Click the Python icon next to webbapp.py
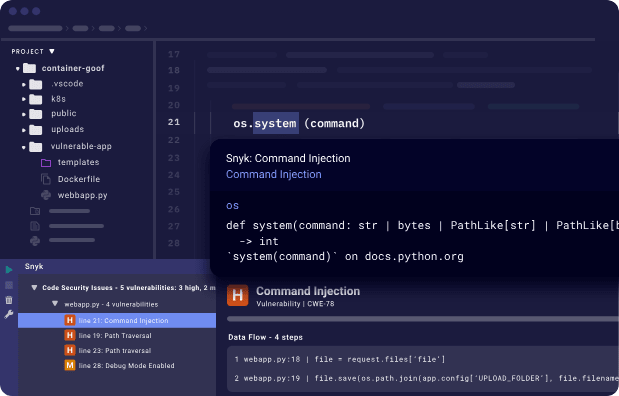The height and width of the screenshot is (396, 619). [x=46, y=195]
